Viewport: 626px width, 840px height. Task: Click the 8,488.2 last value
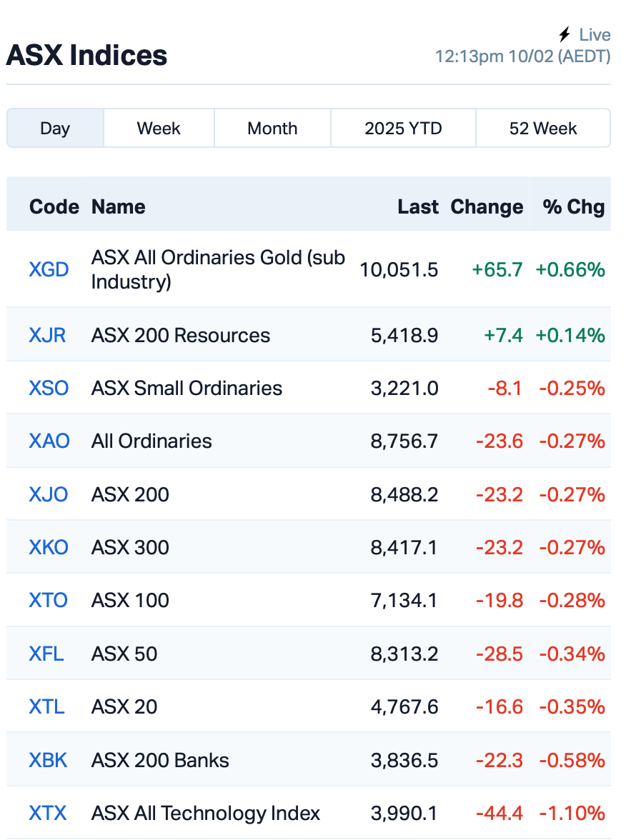[x=404, y=494]
